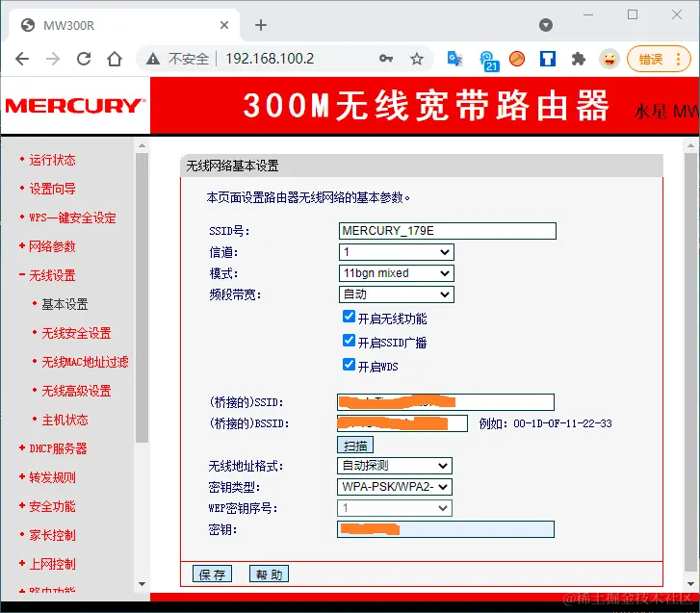Open the Google Translate extension icon
The width and height of the screenshot is (700, 613).
pos(454,59)
